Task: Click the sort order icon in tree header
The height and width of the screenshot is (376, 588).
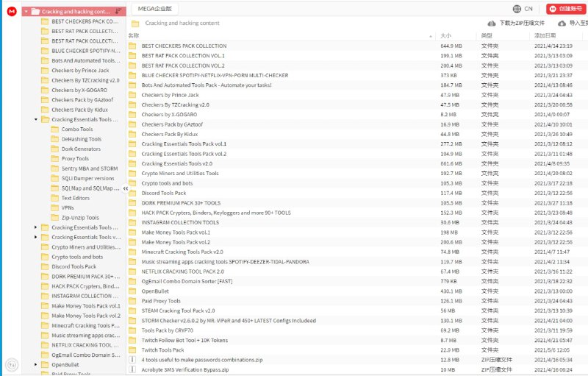Action: (118, 11)
